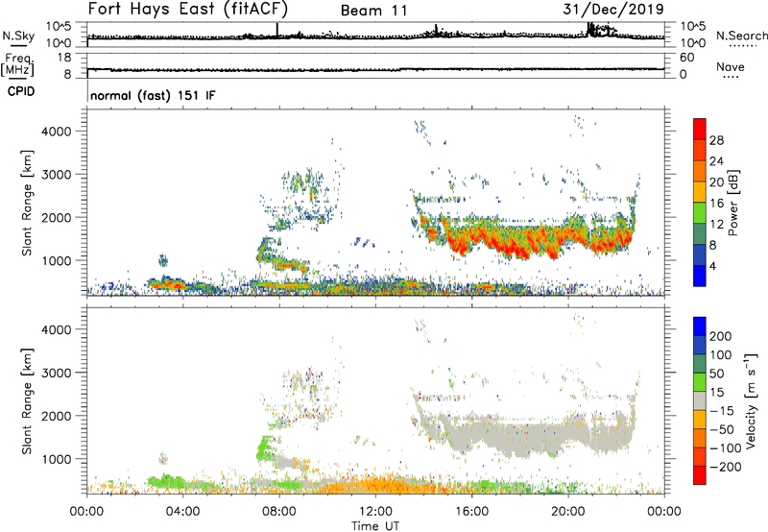Click velocity panel 'Slant Range [km]' axis label
The height and width of the screenshot is (532, 768).
[x=27, y=401]
